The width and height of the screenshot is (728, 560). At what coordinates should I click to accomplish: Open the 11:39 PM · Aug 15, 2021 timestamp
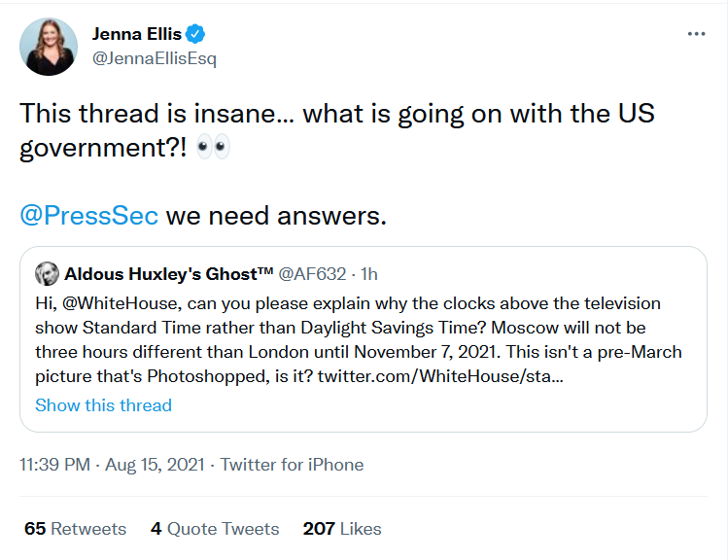[x=112, y=465]
